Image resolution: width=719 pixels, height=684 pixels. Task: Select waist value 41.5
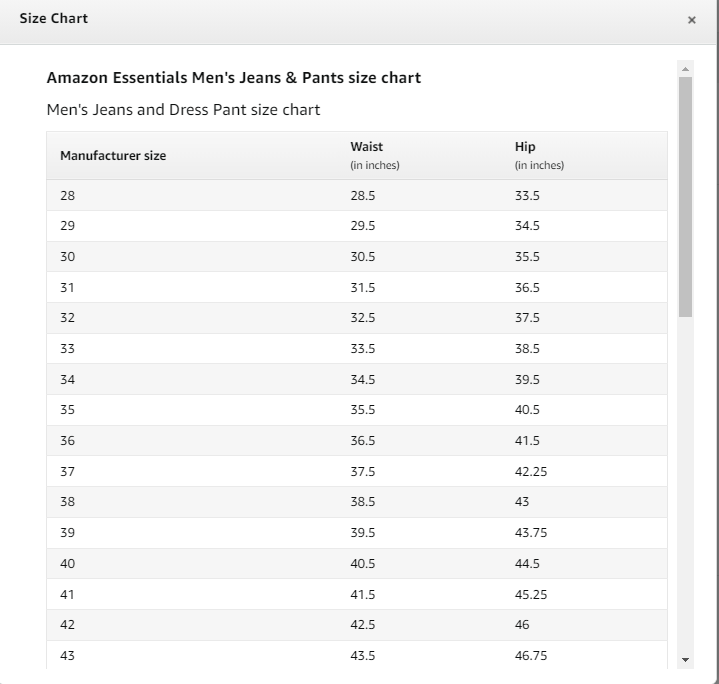tap(363, 594)
